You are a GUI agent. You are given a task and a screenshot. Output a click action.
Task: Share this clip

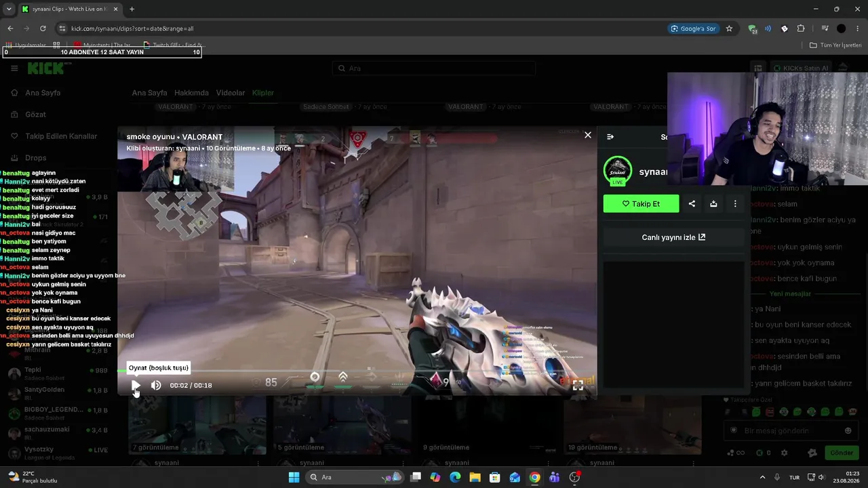692,203
